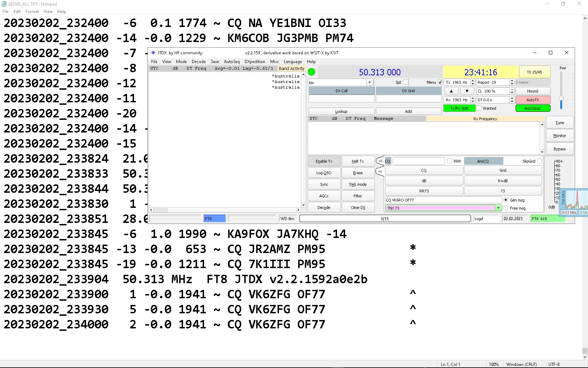Toggle the Spt checkbox
Viewport: 588px width, 368px height.
(406, 82)
